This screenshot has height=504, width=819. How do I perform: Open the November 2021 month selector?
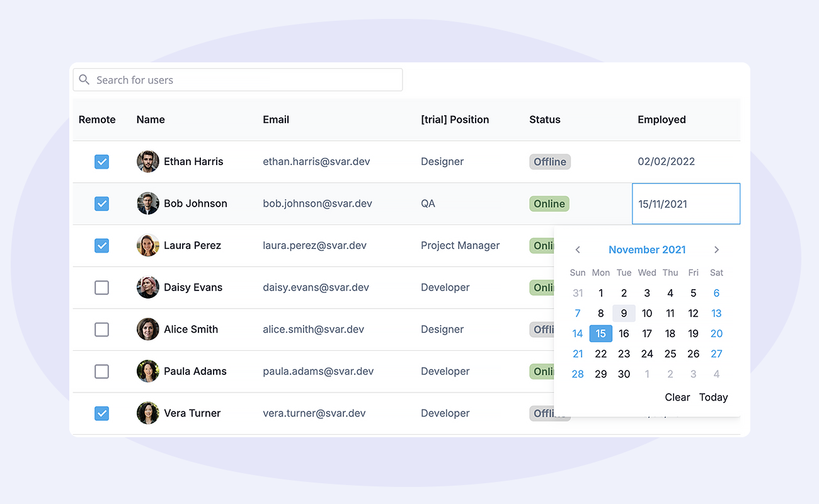tap(647, 250)
